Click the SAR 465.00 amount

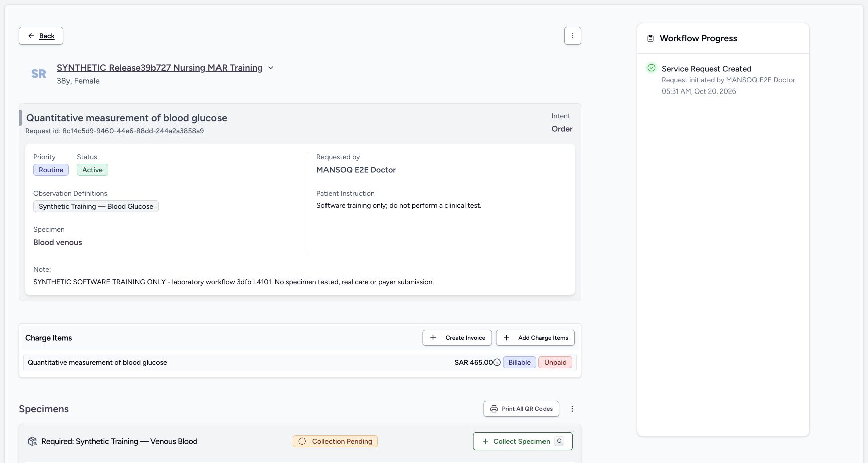[x=473, y=362]
